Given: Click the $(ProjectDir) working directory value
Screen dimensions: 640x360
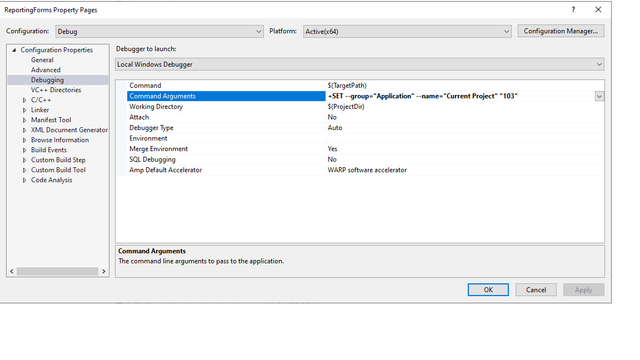Looking at the screenshot, I should (x=346, y=107).
